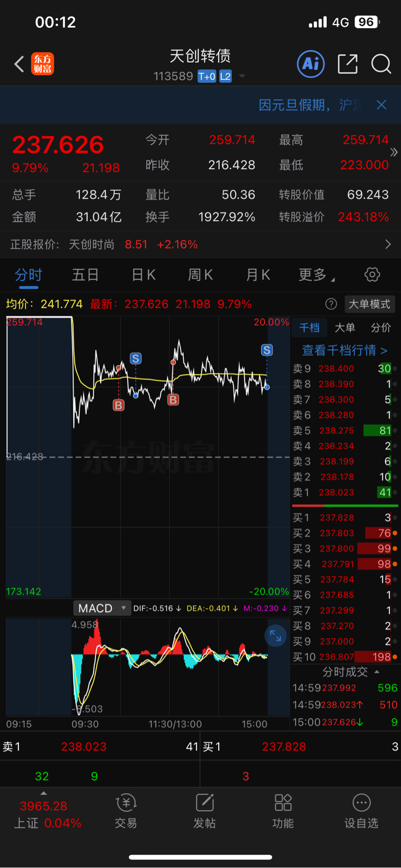This screenshot has height=868, width=401.
Task: Tap the large 237.626 latest price
Action: [58, 145]
